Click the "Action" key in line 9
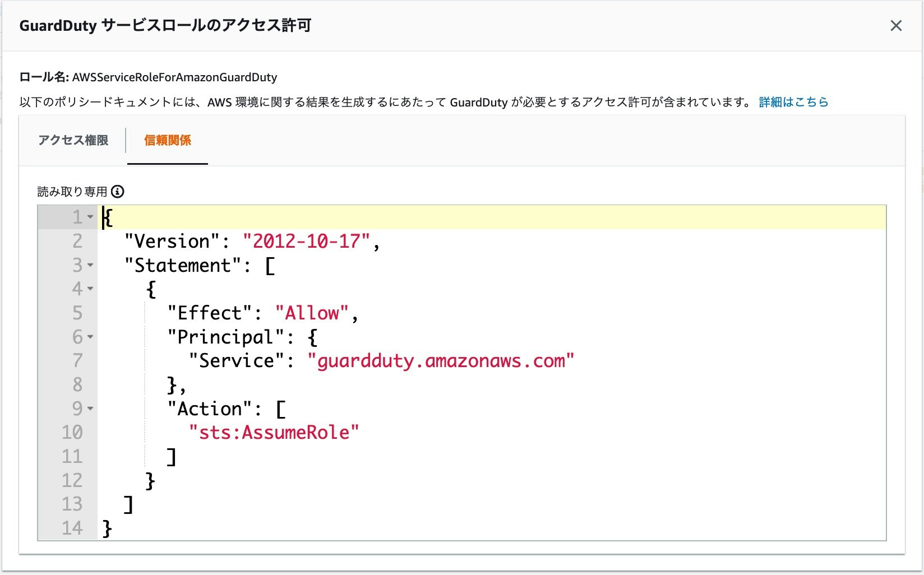The height and width of the screenshot is (575, 924). 210,409
